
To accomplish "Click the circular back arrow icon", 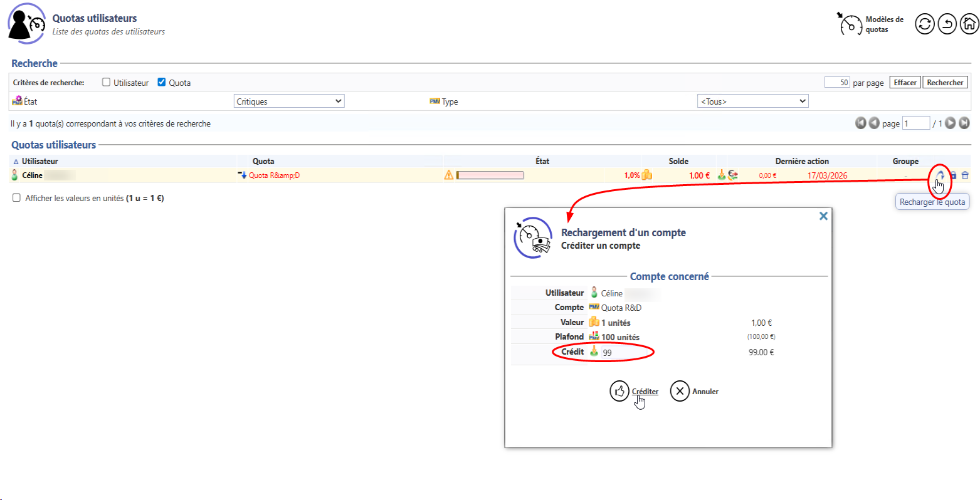I will [947, 24].
